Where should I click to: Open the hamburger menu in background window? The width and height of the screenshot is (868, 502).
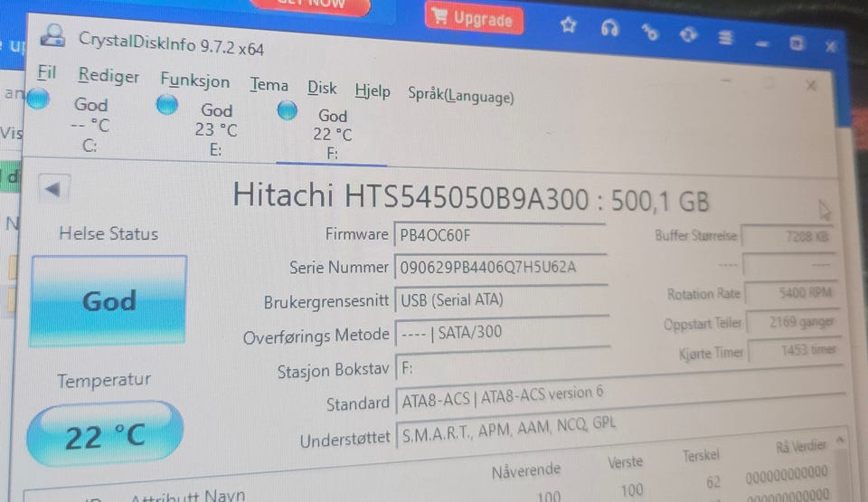click(x=726, y=38)
